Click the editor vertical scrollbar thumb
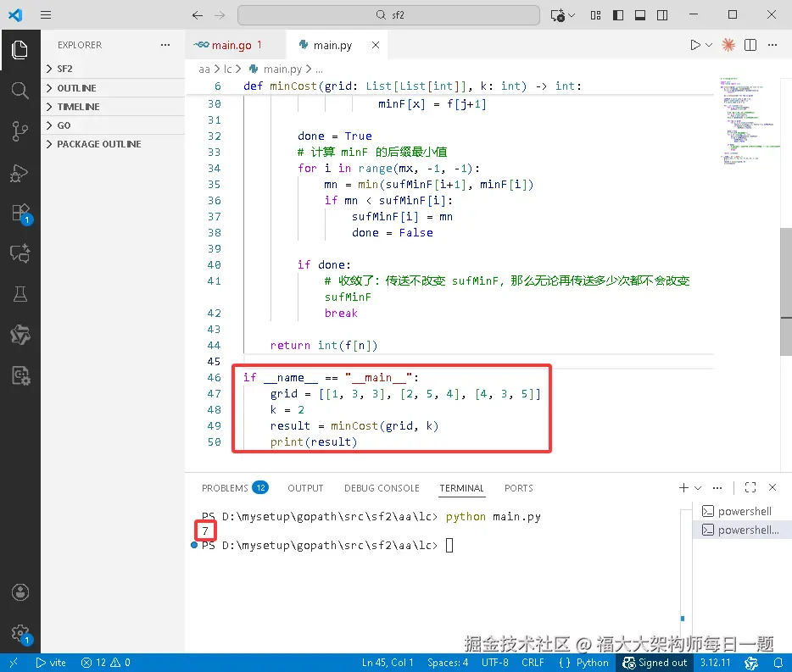 786,292
